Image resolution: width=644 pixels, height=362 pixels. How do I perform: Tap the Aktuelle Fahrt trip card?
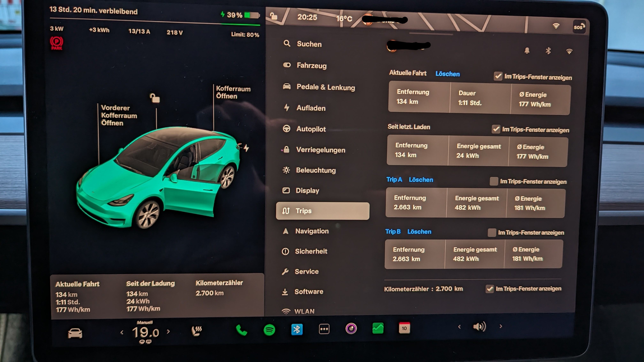coord(77,297)
